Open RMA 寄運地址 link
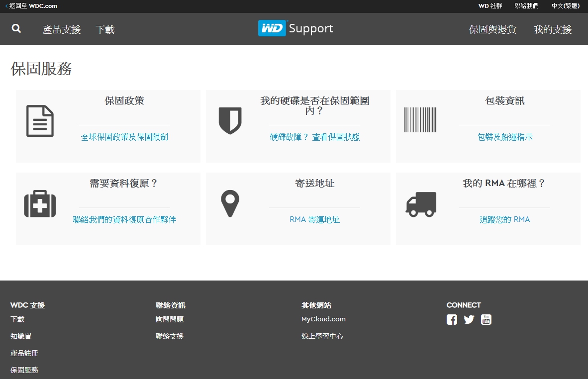This screenshot has height=379, width=588. pos(314,220)
